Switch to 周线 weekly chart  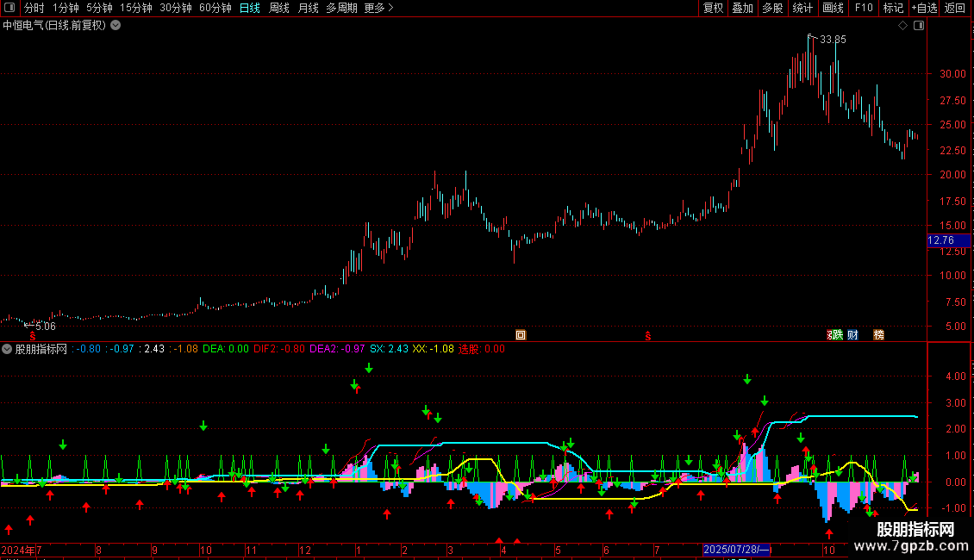tap(279, 8)
